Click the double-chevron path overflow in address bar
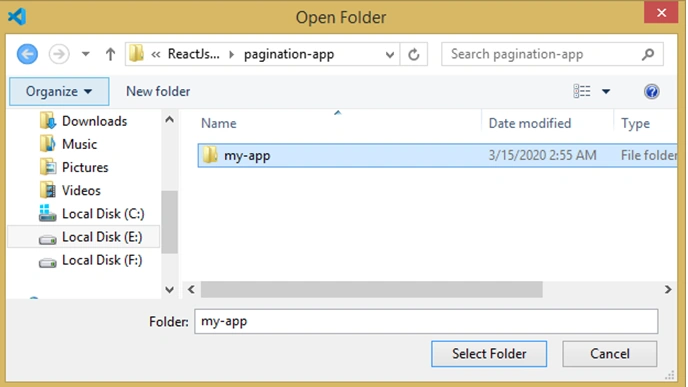 click(156, 54)
